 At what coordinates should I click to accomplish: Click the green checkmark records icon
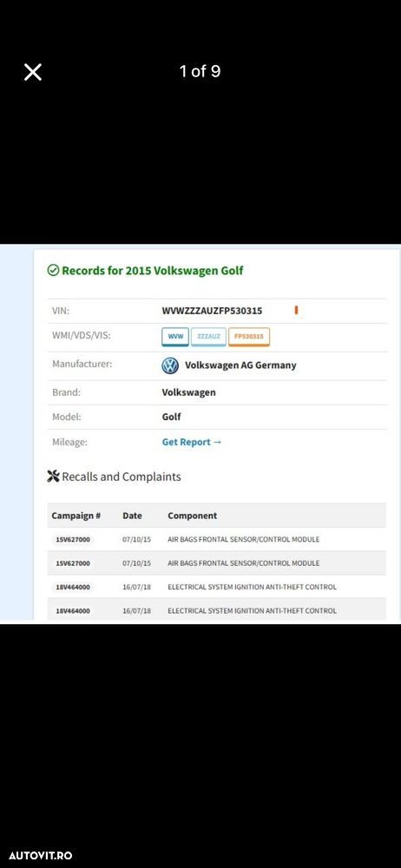click(53, 270)
